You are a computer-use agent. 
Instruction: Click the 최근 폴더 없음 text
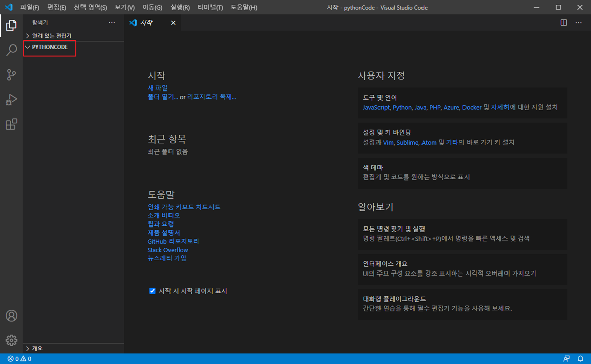167,152
